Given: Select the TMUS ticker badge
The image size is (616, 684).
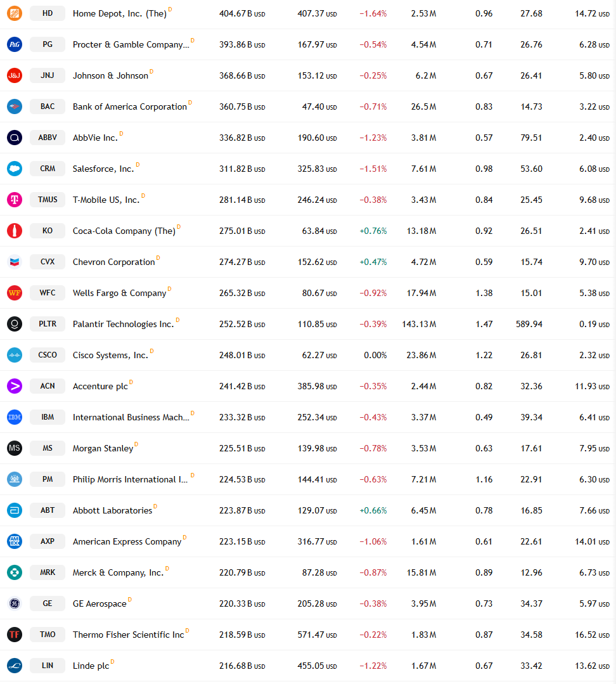Looking at the screenshot, I should coord(48,200).
